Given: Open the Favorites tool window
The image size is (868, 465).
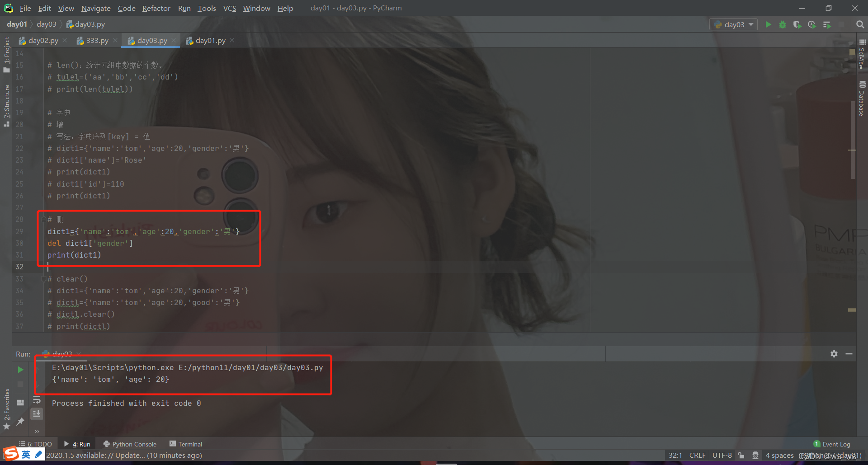Looking at the screenshot, I should tap(6, 409).
